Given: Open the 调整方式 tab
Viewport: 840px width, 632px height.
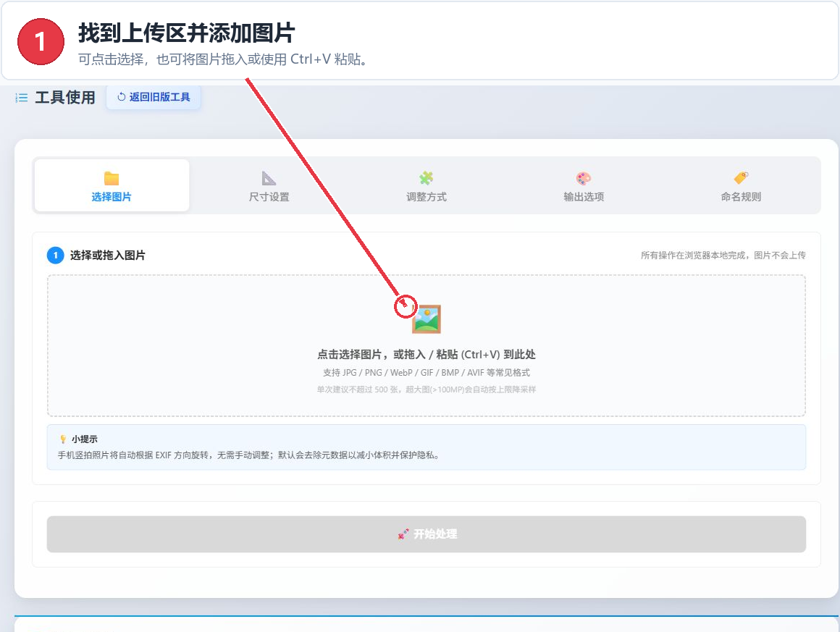Looking at the screenshot, I should tap(427, 186).
